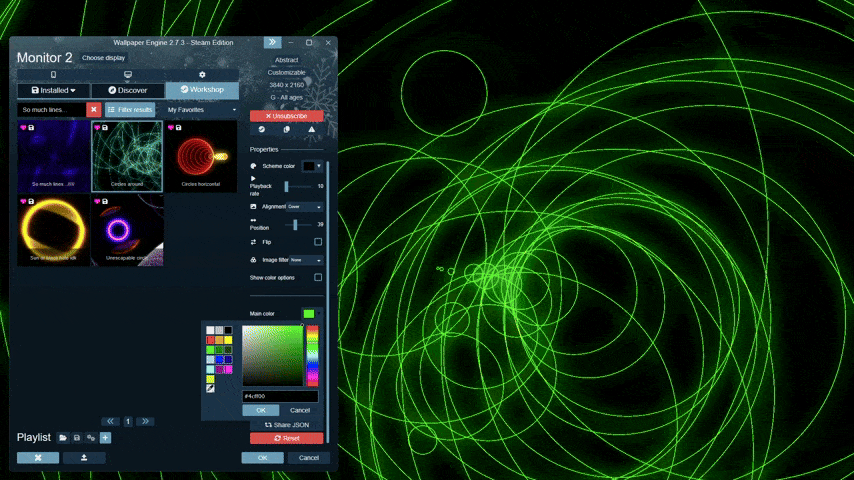This screenshot has height=480, width=854.
Task: Open the playlist settings gears icon
Action: [91, 438]
